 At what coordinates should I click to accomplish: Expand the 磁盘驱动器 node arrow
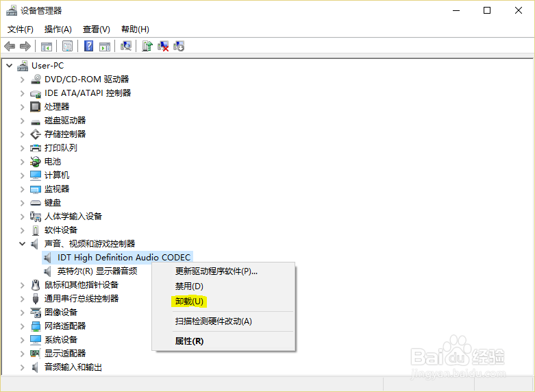(22, 121)
